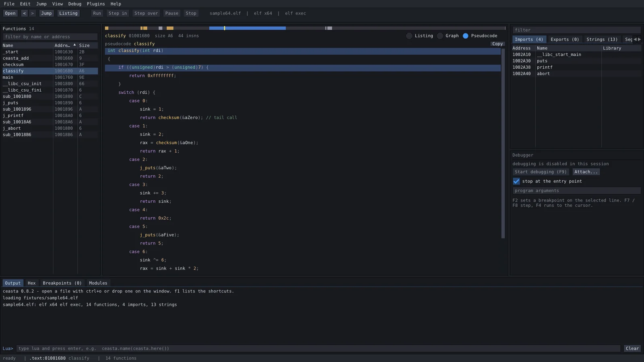Clear the output with Clear button

(x=632, y=348)
